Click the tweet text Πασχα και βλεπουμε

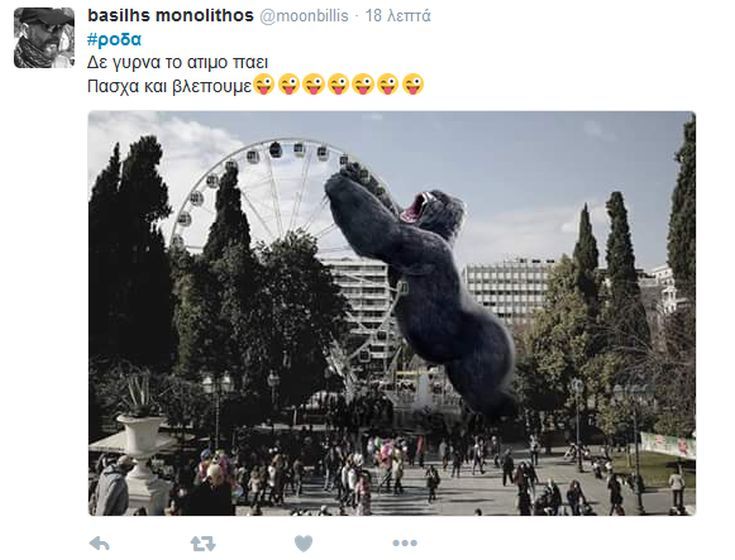(x=170, y=86)
